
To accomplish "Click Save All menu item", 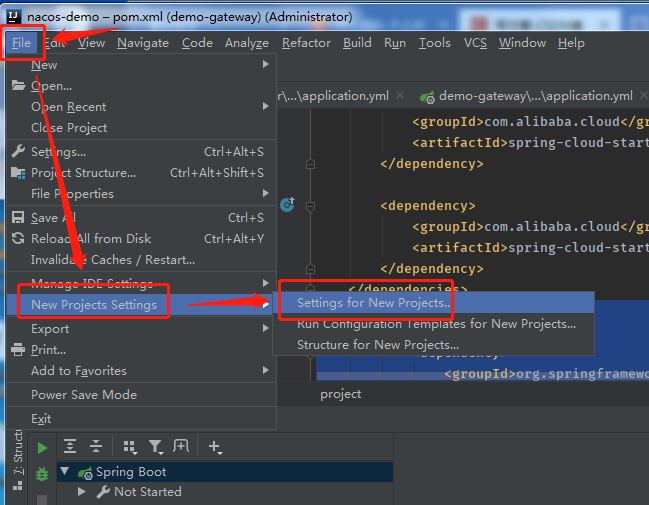I will [x=142, y=218].
